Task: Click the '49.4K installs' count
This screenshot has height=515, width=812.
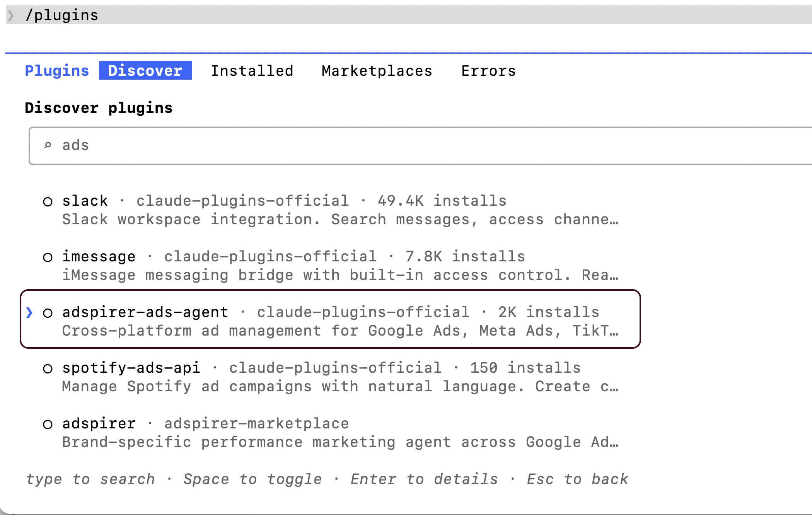Action: tap(442, 201)
